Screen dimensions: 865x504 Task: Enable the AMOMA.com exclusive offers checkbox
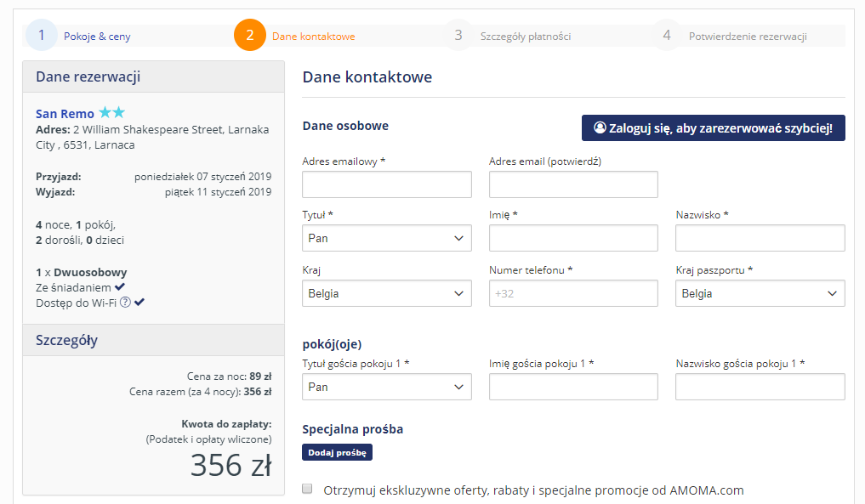(x=307, y=489)
